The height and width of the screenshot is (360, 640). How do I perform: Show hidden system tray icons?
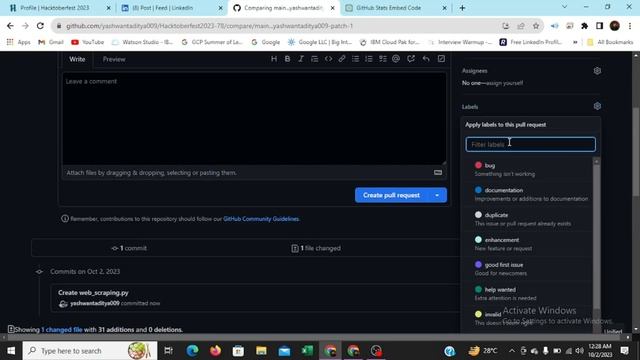[x=512, y=351]
